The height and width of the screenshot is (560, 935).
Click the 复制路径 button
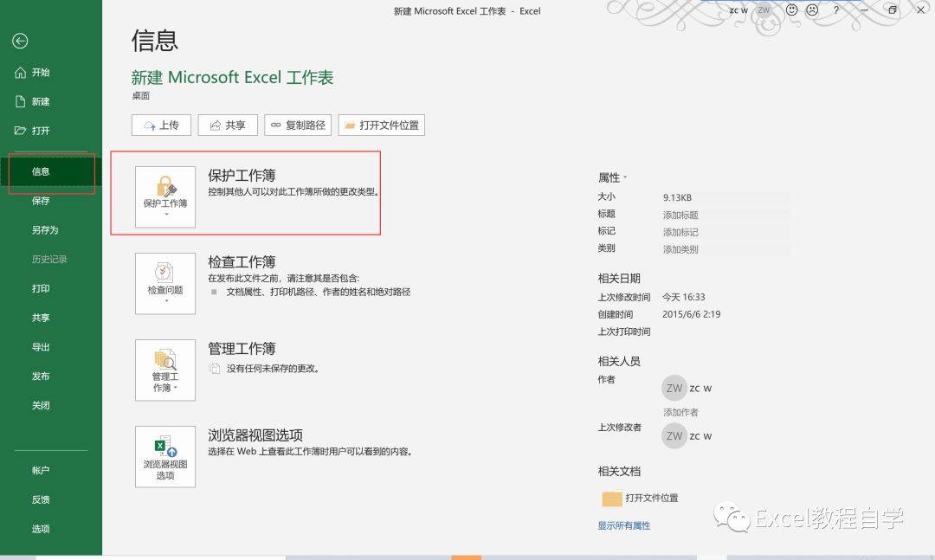point(298,126)
